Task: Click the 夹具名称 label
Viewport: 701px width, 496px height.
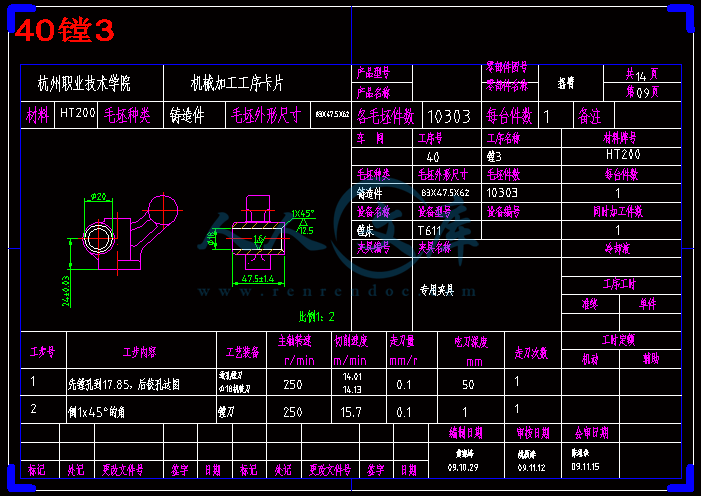Action: click(x=435, y=248)
